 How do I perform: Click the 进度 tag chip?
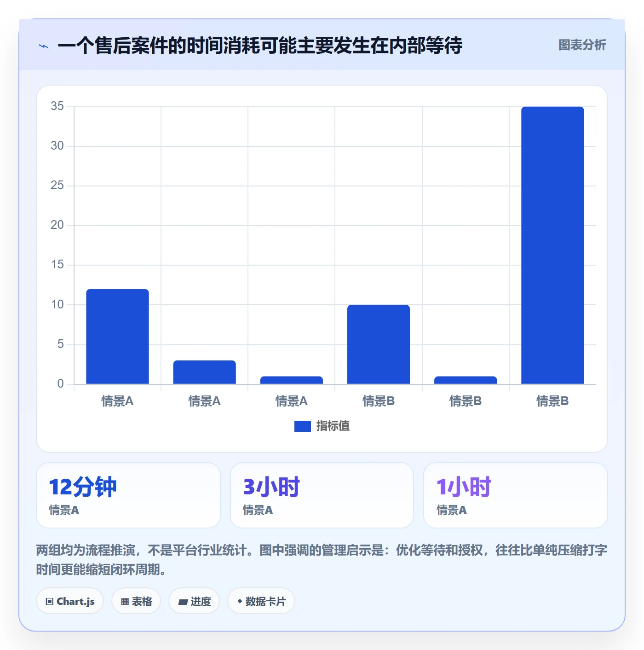[194, 601]
